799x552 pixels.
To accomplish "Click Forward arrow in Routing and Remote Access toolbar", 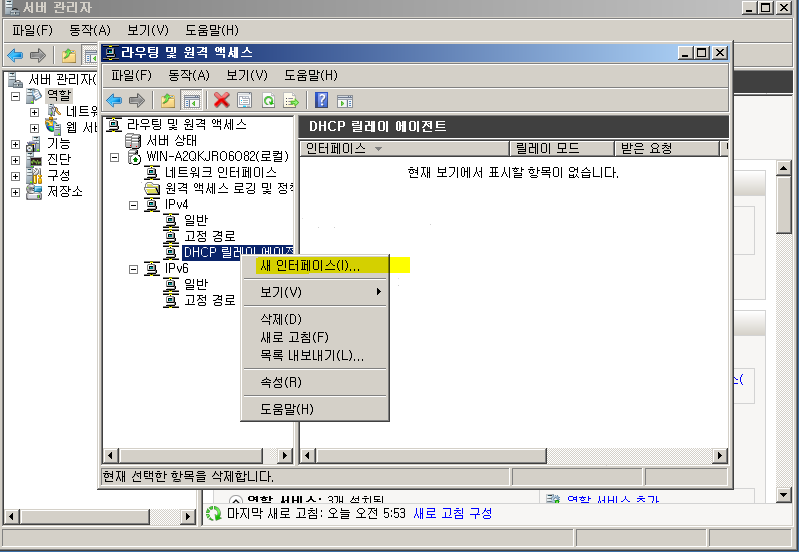I will pos(137,100).
